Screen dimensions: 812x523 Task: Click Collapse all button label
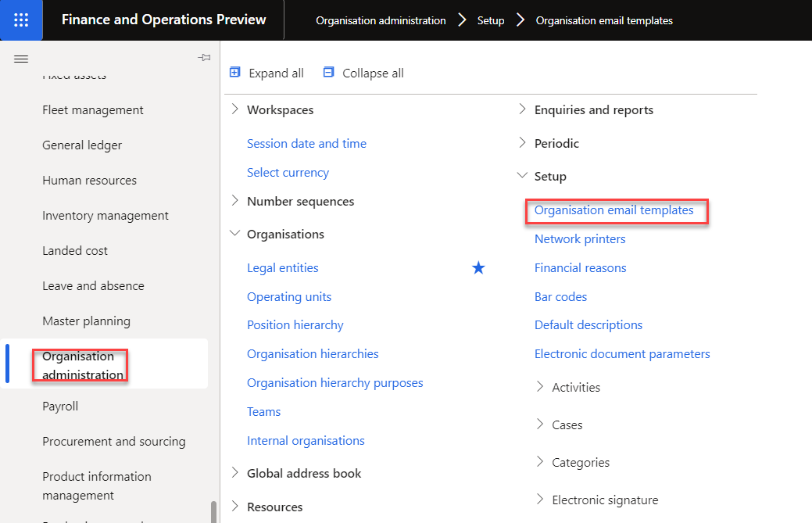click(x=373, y=73)
